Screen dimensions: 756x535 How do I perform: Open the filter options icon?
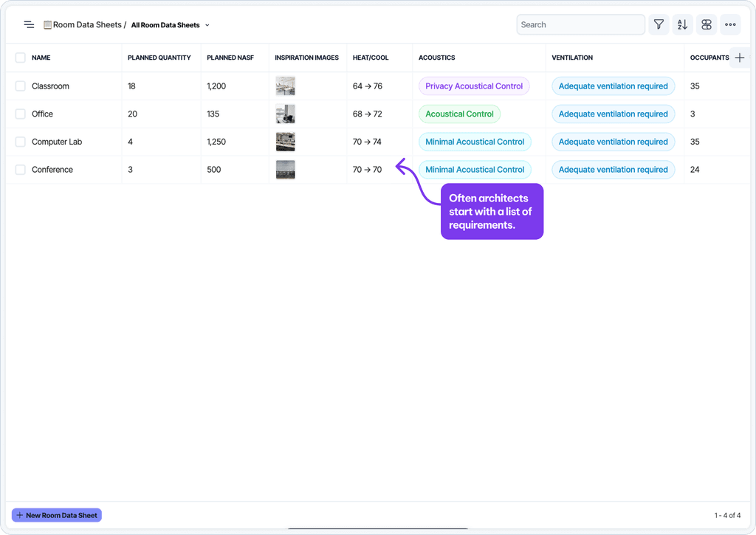[x=659, y=24]
